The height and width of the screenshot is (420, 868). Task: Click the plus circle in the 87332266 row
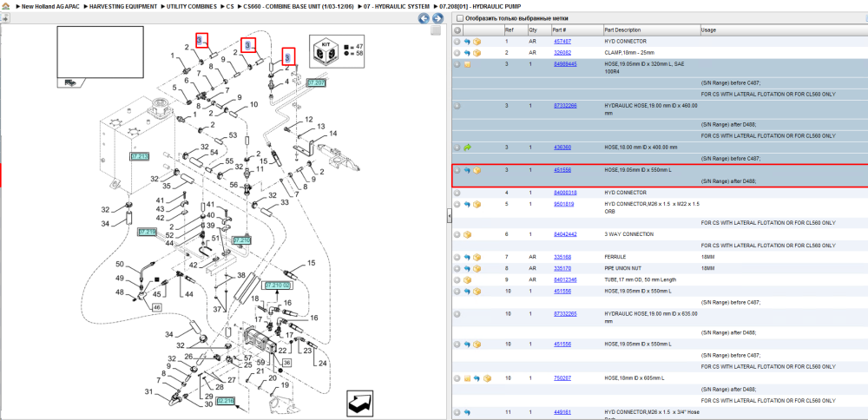(457, 106)
